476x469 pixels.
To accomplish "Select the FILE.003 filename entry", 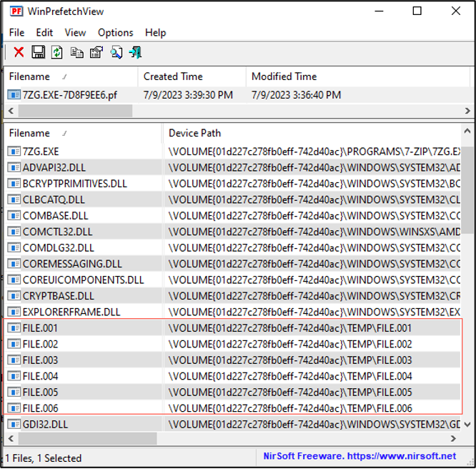I will pos(40,360).
